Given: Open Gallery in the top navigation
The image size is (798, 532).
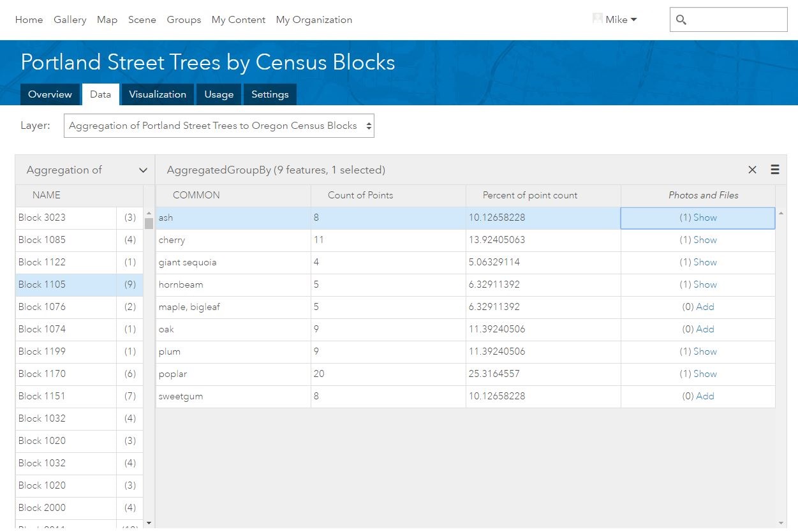Looking at the screenshot, I should [x=70, y=20].
